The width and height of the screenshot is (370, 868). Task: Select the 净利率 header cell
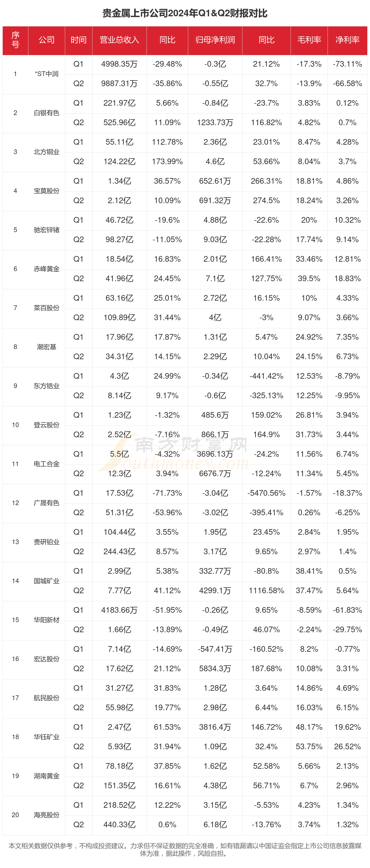[347, 40]
